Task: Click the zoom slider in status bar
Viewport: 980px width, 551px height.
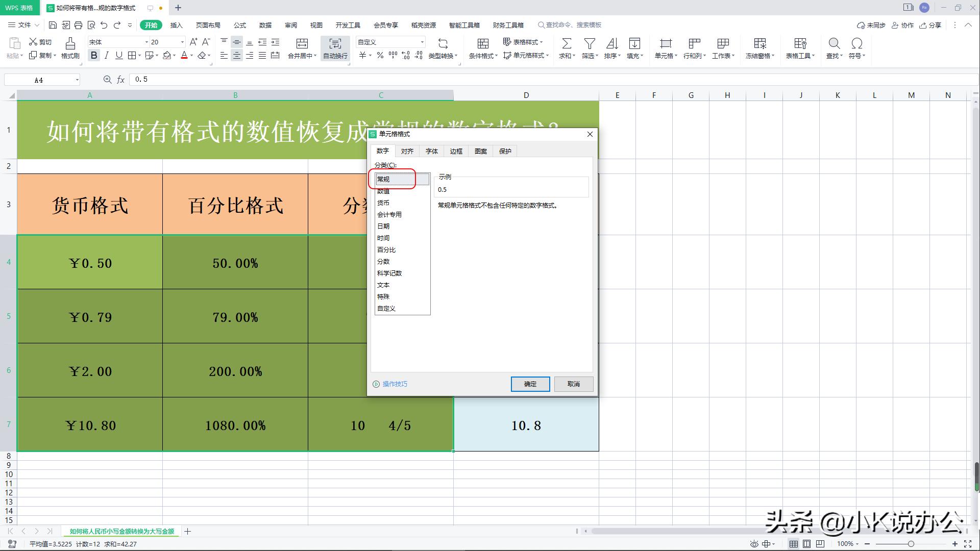Action: tap(911, 544)
